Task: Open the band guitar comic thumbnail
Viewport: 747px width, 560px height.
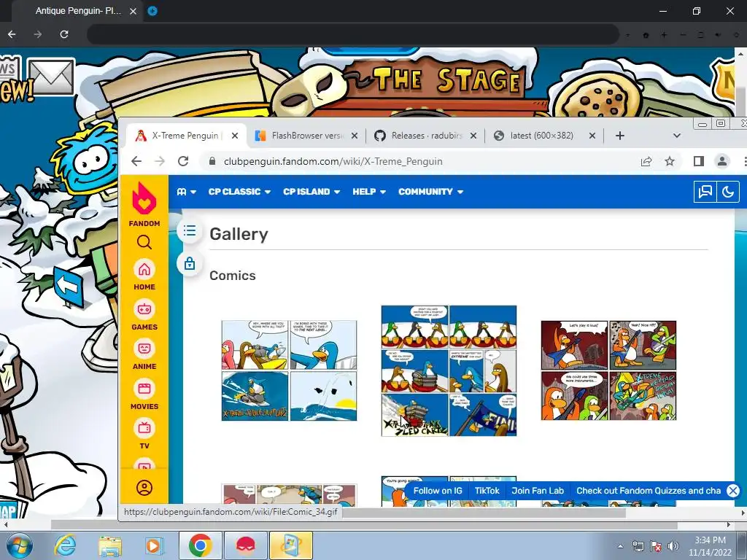Action: tap(608, 370)
